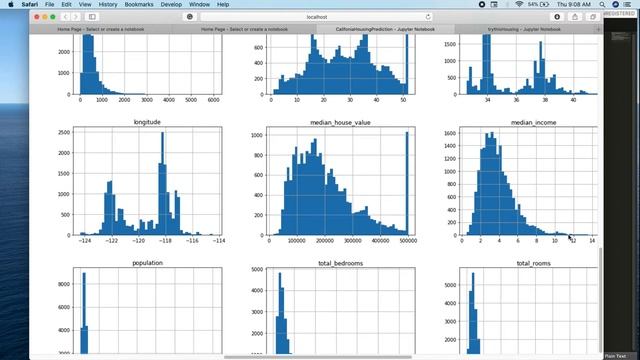The image size is (640, 360).
Task: Open a new tab with plus button
Action: click(x=599, y=29)
